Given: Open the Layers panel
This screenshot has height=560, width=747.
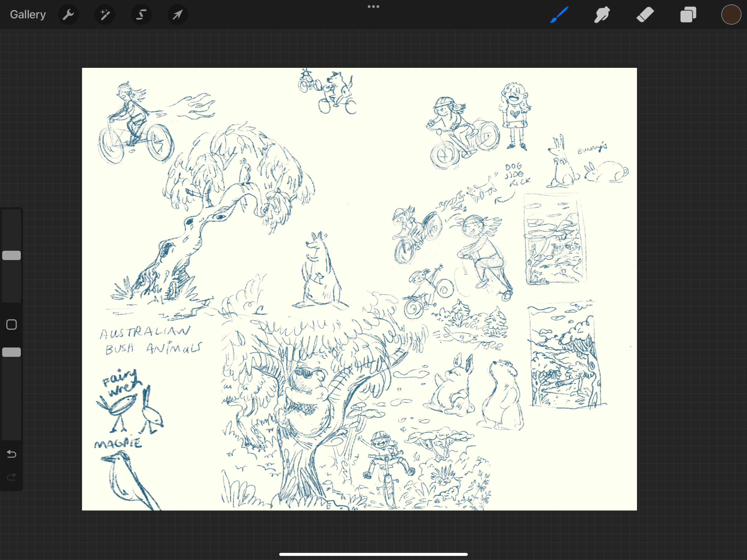Looking at the screenshot, I should (688, 14).
